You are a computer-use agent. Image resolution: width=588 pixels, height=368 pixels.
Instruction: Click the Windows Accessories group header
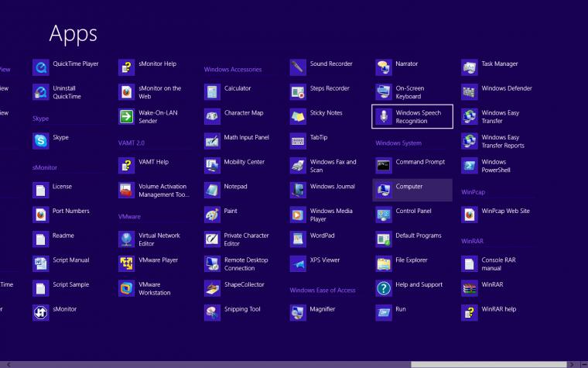tap(233, 70)
